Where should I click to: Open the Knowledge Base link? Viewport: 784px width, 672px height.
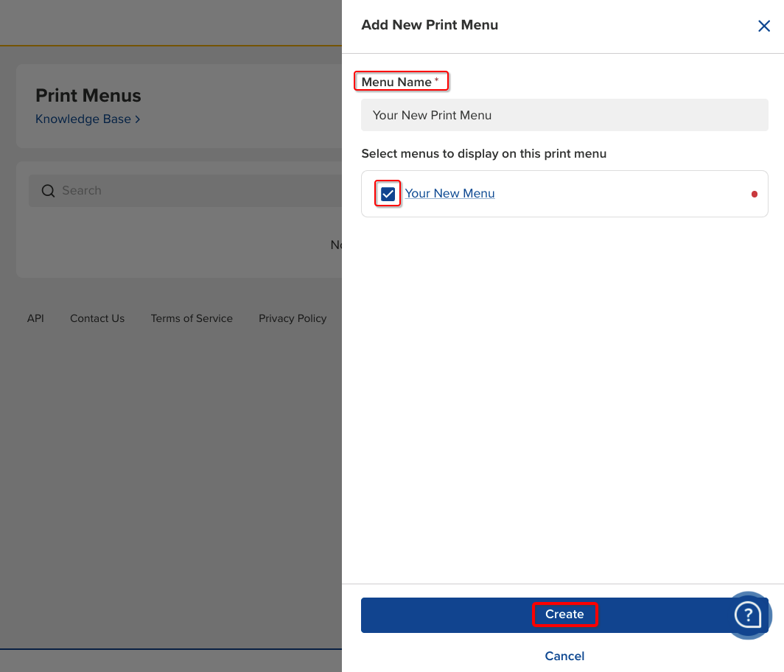83,119
